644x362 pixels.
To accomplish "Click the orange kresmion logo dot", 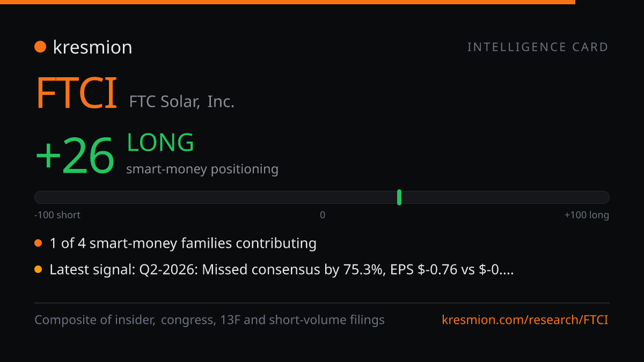I will (40, 47).
